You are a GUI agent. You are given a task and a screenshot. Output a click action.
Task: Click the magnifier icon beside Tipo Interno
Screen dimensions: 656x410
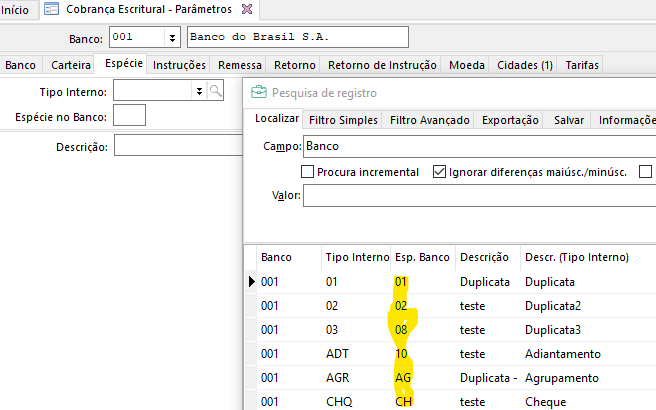pos(215,91)
